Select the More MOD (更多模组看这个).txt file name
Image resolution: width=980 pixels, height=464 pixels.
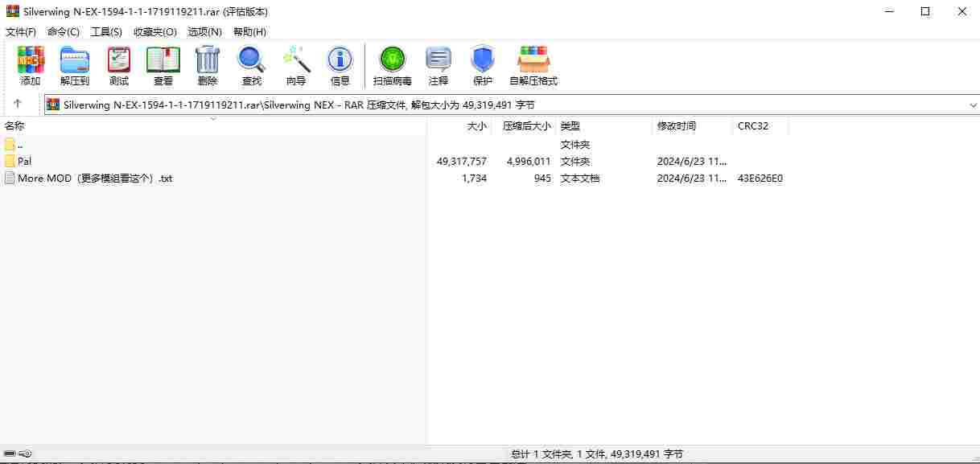pyautogui.click(x=95, y=179)
